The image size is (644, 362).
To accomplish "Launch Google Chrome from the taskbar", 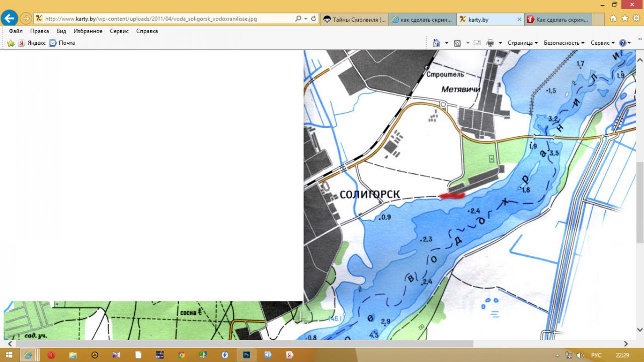I will pyautogui.click(x=182, y=355).
